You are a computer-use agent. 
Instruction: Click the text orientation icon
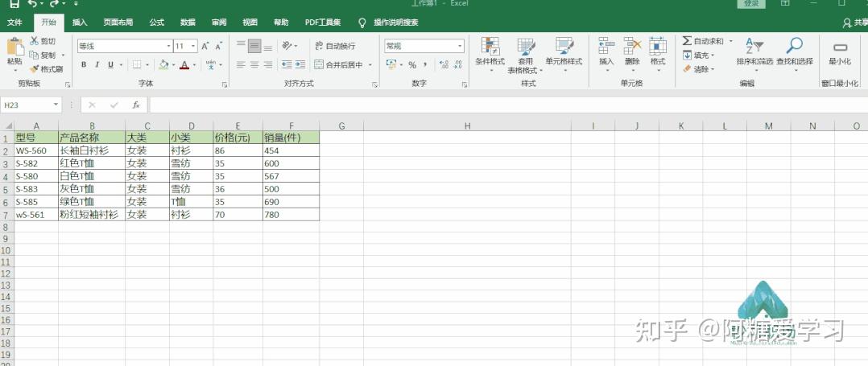287,46
